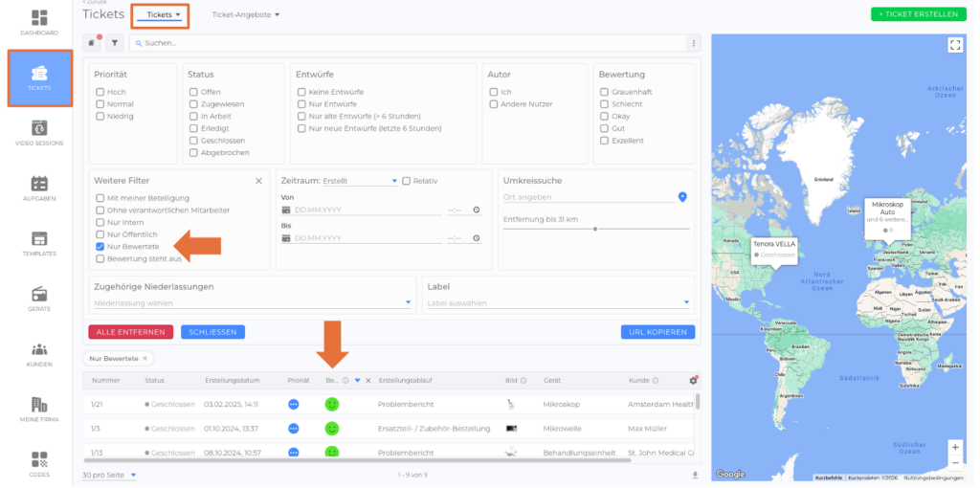
Task: Open Video Sessions in sidebar
Action: point(39,132)
